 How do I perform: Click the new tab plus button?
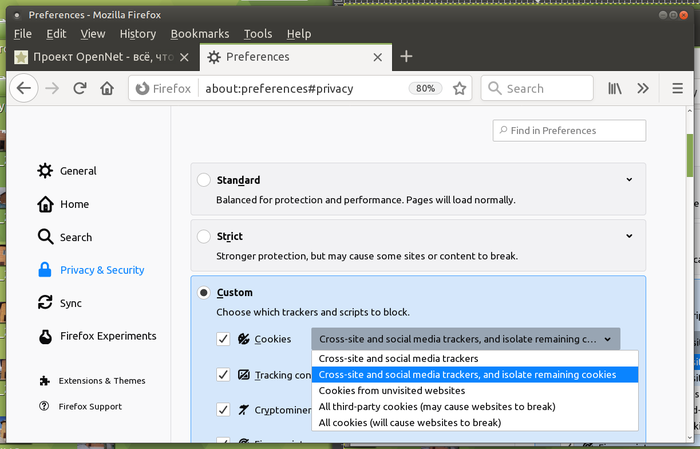click(x=406, y=57)
